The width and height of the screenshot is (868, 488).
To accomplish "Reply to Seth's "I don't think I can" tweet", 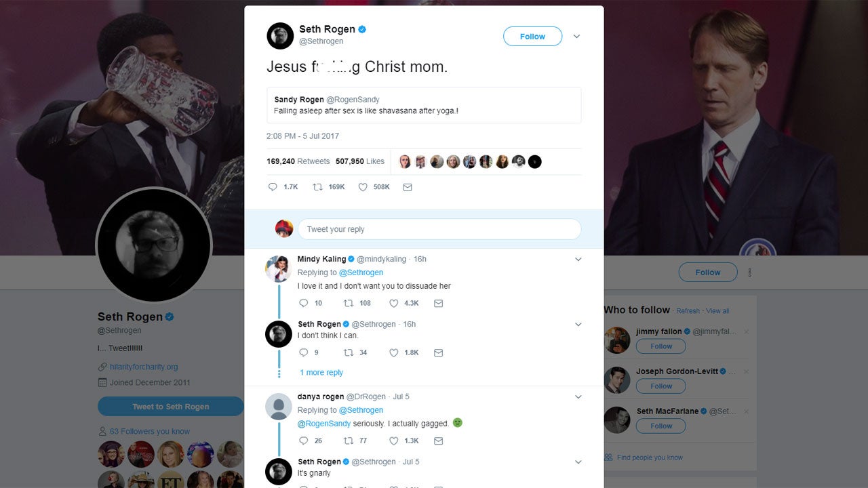I will tap(303, 352).
